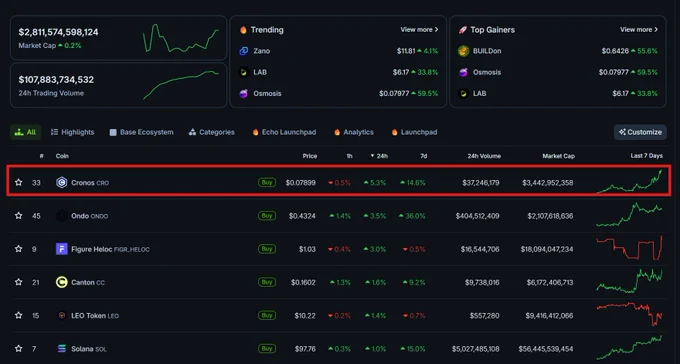The height and width of the screenshot is (364, 680).
Task: Sort by the Coin column header
Action: [62, 156]
